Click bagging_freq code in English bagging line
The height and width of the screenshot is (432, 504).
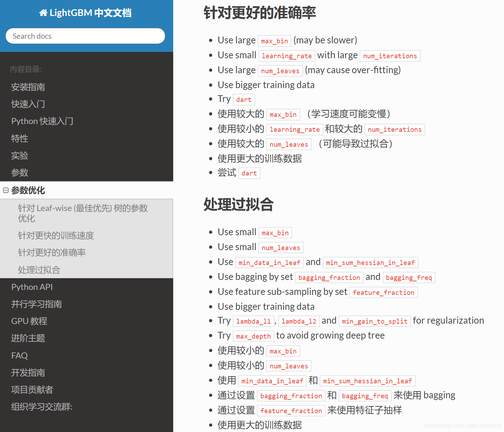coord(409,277)
